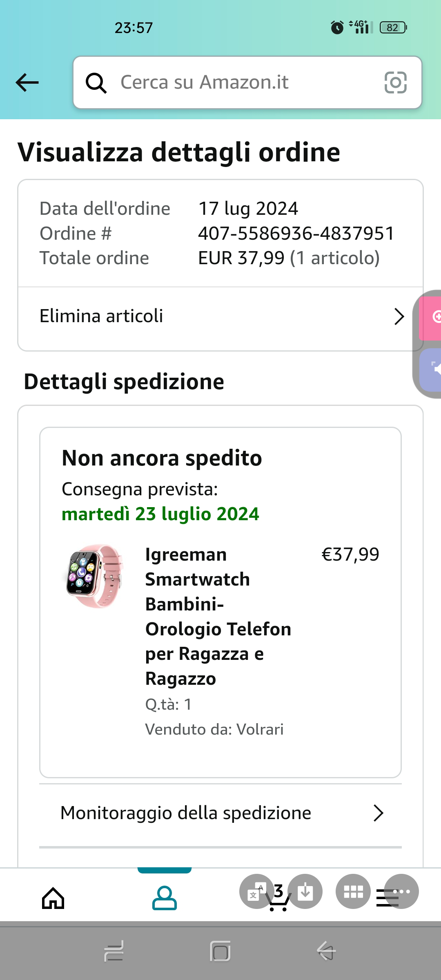441x980 pixels.
Task: Tap the floating download icon
Action: [x=305, y=891]
